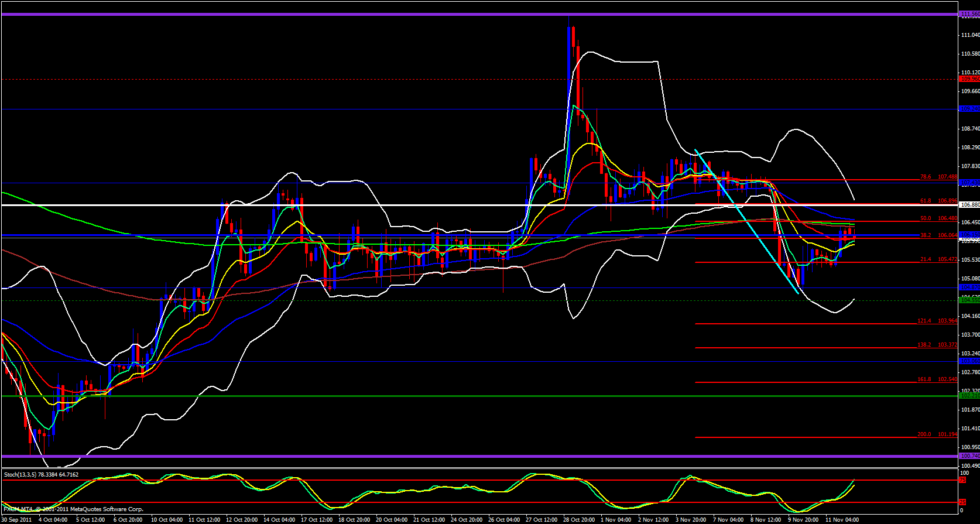Click the 28 Oct 20:00 time label
The width and height of the screenshot is (980, 524).
tap(580, 520)
